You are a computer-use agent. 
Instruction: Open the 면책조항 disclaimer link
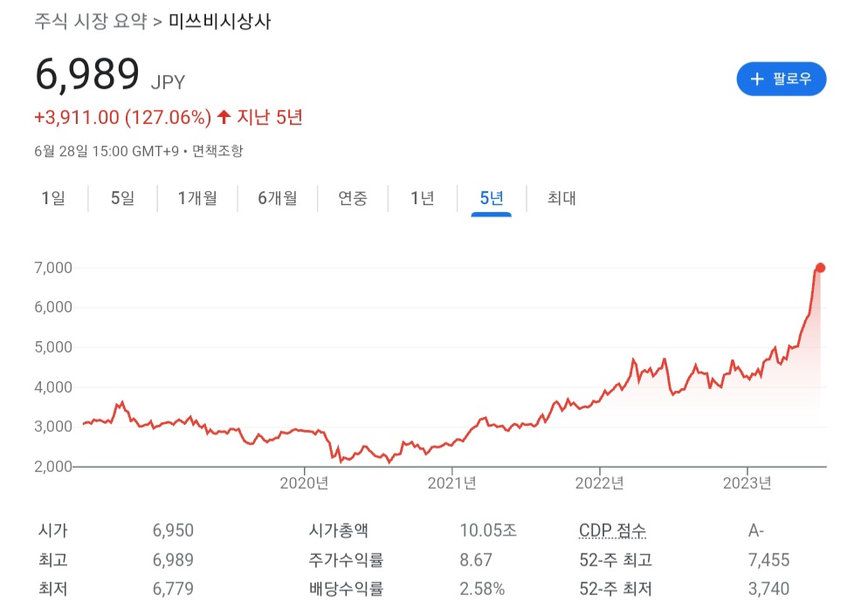(217, 151)
